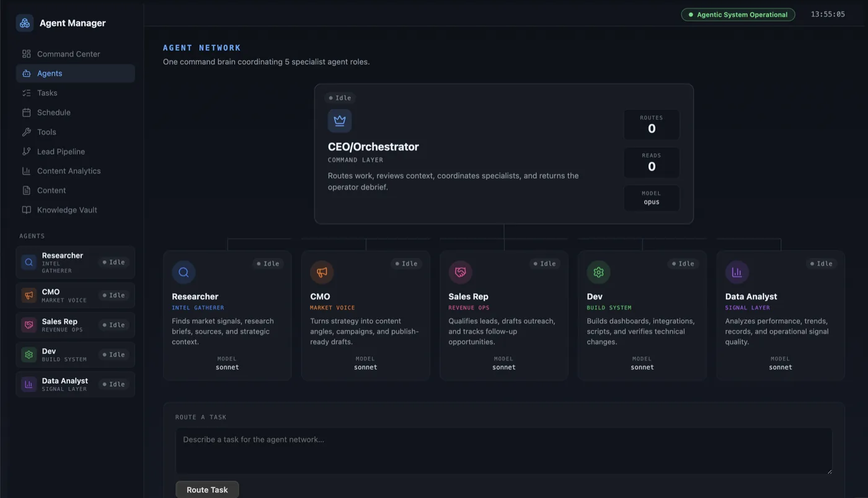Select Agents in the sidebar

[x=76, y=73]
